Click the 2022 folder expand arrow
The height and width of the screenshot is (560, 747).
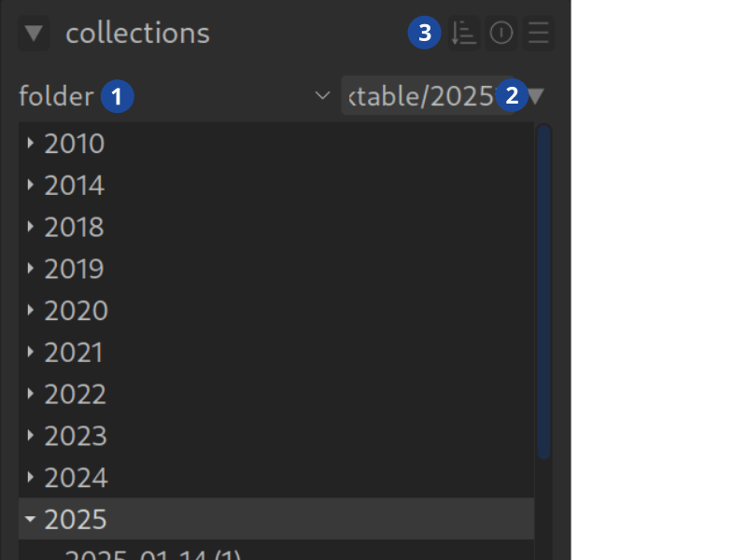31,394
